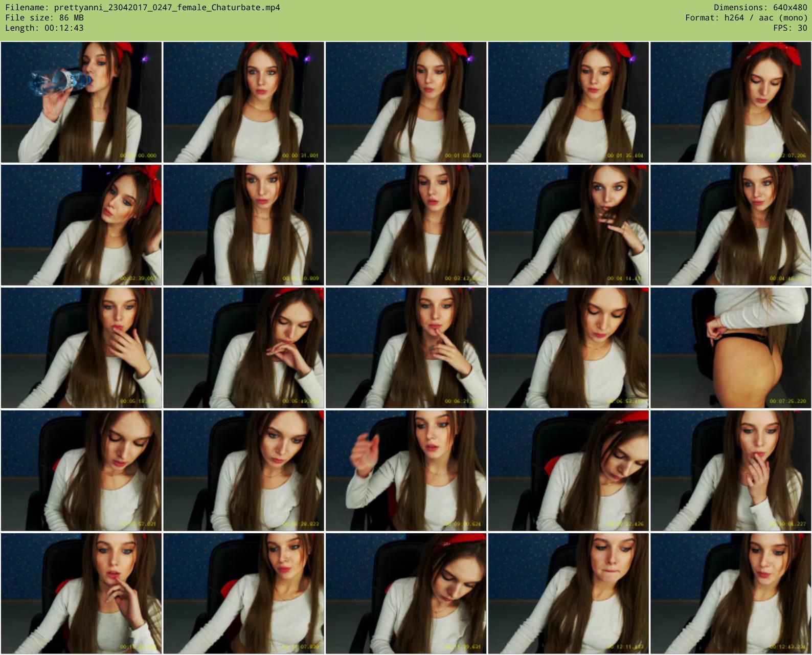Click the Dimensions 640x480 label
The height and width of the screenshot is (655, 812).
coord(760,8)
